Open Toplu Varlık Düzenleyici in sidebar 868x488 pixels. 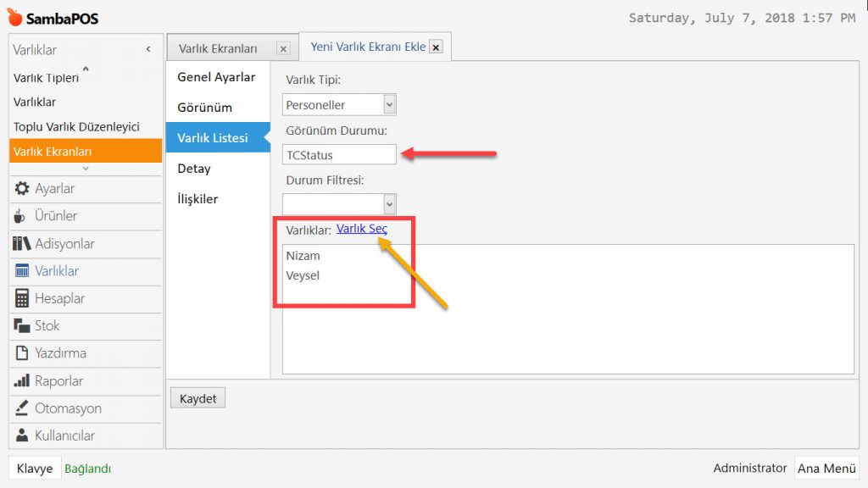[76, 127]
